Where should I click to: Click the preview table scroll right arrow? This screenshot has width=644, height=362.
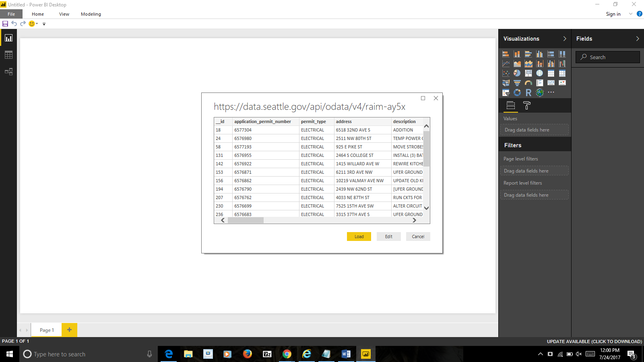click(x=414, y=220)
